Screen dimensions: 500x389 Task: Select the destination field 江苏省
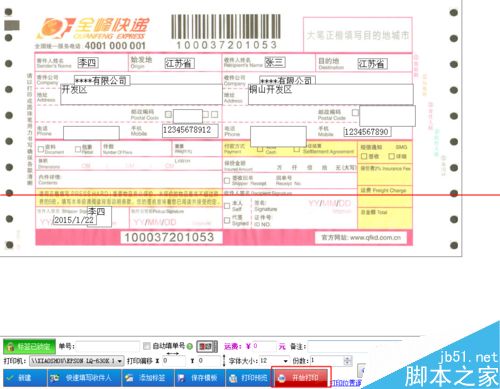372,64
